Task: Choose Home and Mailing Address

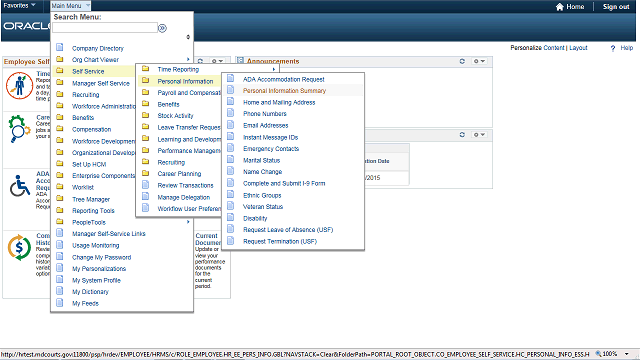Action: click(279, 102)
